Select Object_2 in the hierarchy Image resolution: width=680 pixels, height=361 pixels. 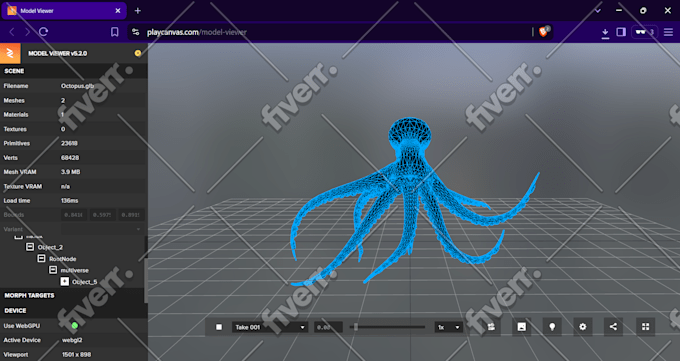click(x=50, y=247)
